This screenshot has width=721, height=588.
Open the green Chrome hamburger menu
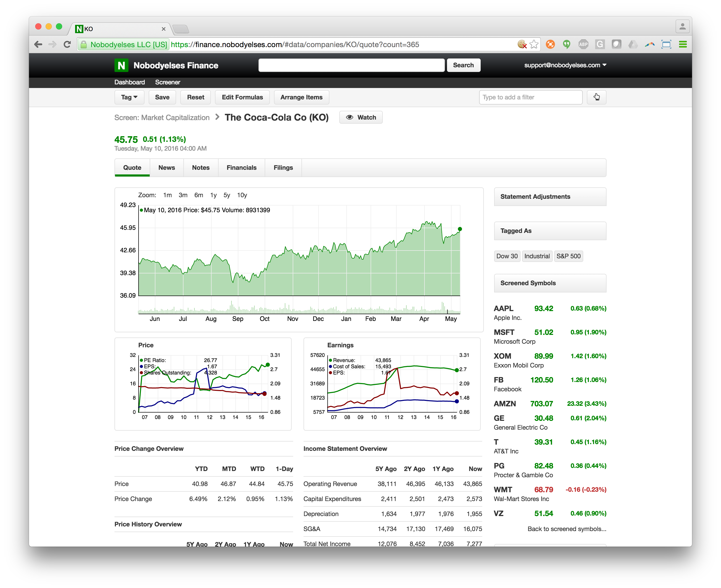pos(683,44)
